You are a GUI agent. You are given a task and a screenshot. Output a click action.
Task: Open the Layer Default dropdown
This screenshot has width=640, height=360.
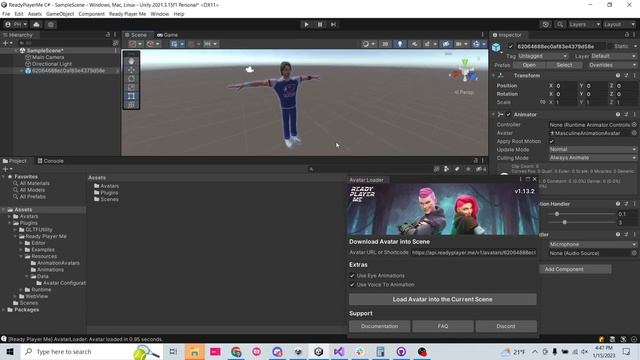(612, 56)
